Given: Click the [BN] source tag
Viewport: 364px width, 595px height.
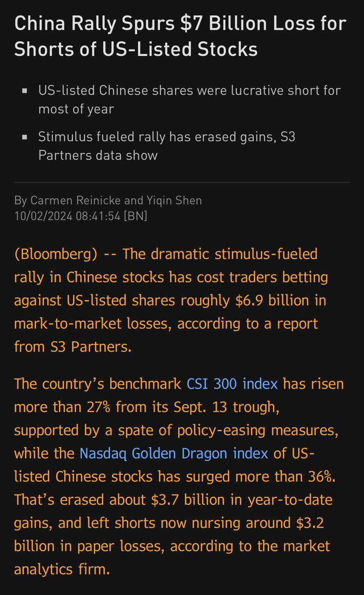Looking at the screenshot, I should click(135, 216).
